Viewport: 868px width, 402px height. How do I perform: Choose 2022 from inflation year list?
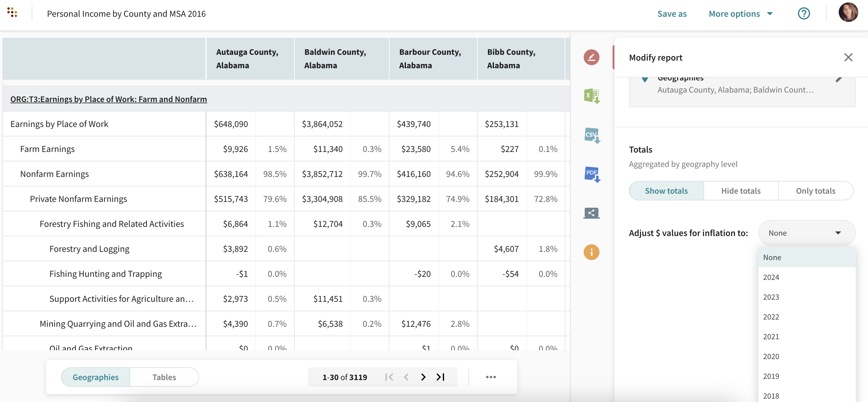[771, 317]
